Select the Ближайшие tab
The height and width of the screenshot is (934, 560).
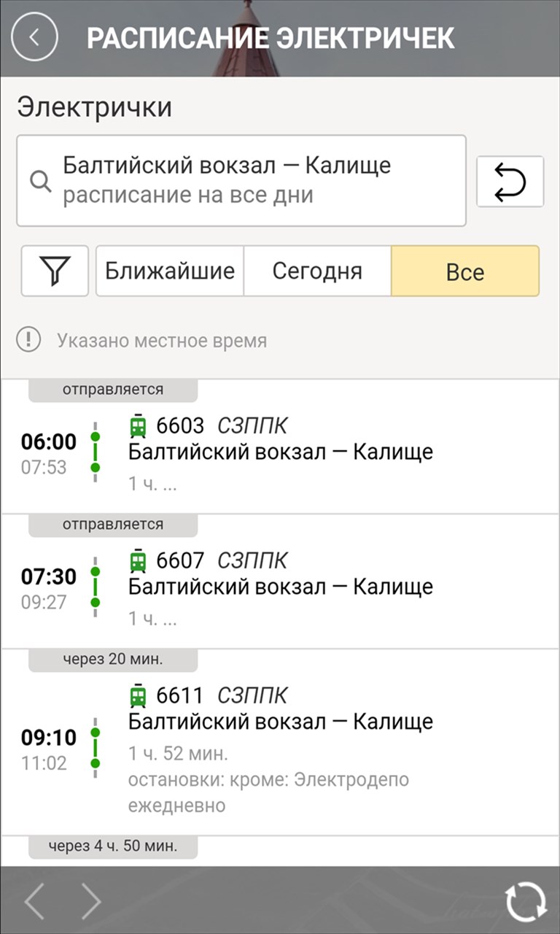click(x=170, y=271)
